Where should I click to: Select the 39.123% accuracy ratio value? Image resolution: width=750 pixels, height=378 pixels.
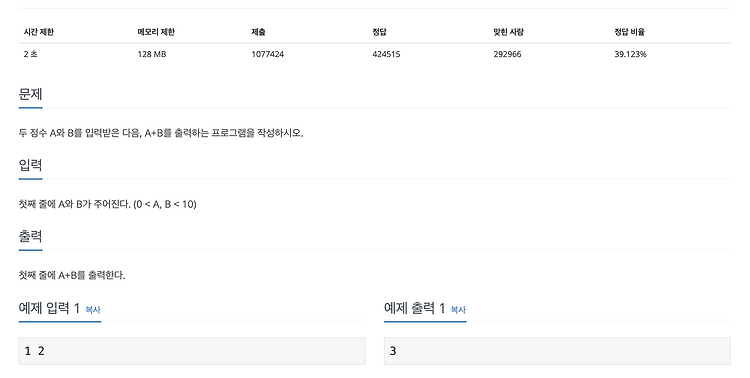click(x=630, y=54)
